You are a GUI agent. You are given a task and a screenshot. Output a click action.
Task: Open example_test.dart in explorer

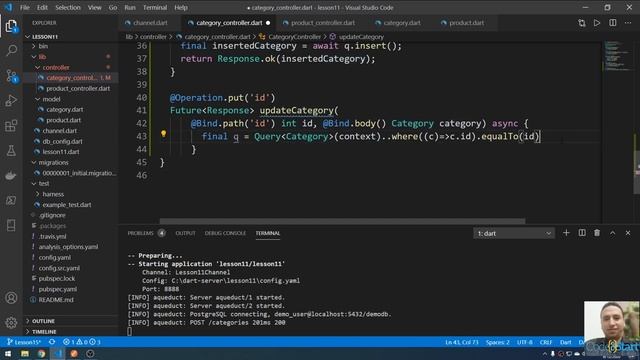(67, 205)
